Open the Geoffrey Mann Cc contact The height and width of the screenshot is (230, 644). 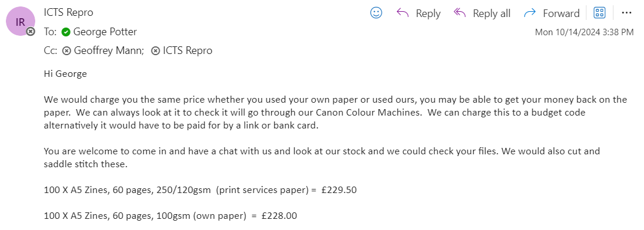(109, 51)
